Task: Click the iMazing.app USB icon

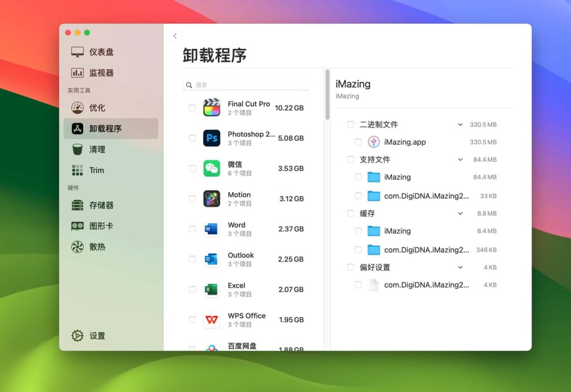Action: pos(374,142)
